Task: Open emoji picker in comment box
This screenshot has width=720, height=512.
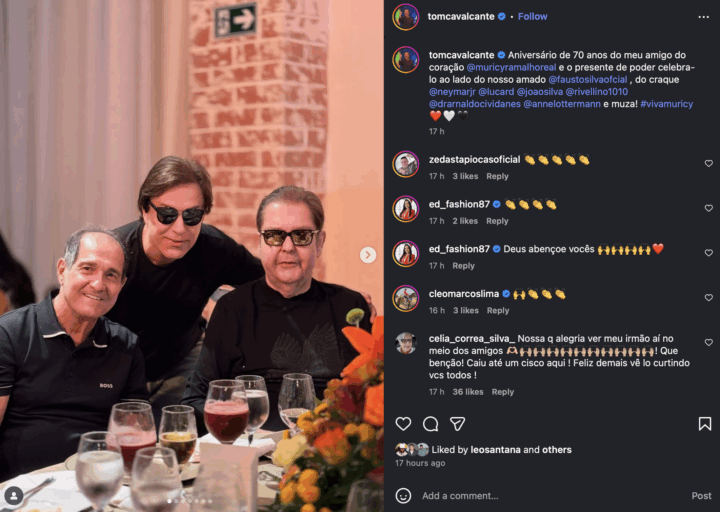Action: [403, 496]
